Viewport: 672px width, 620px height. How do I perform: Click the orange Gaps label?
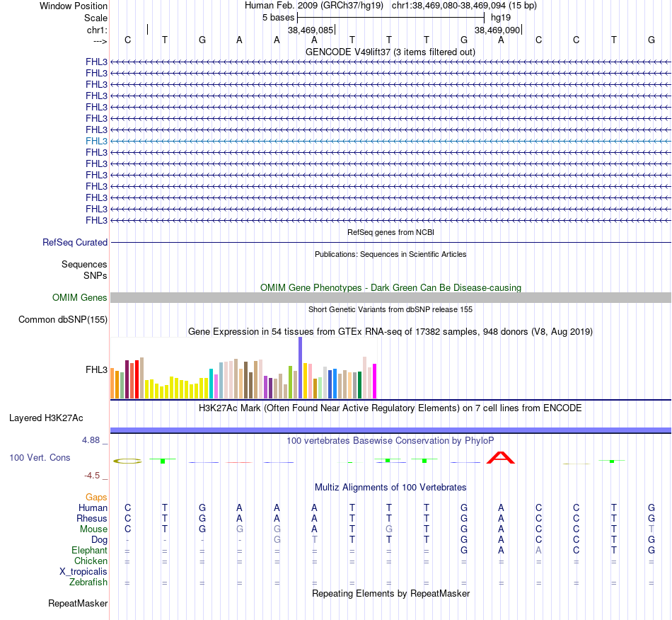(96, 497)
